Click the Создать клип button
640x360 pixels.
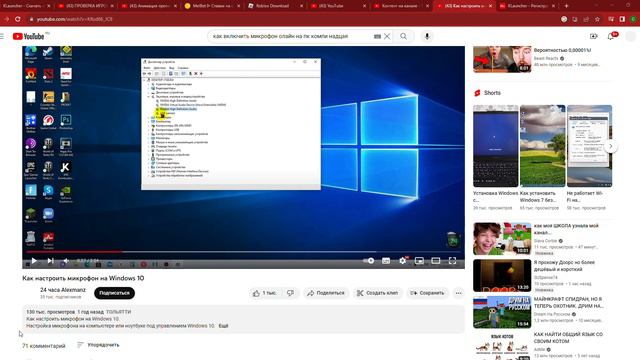(x=377, y=293)
